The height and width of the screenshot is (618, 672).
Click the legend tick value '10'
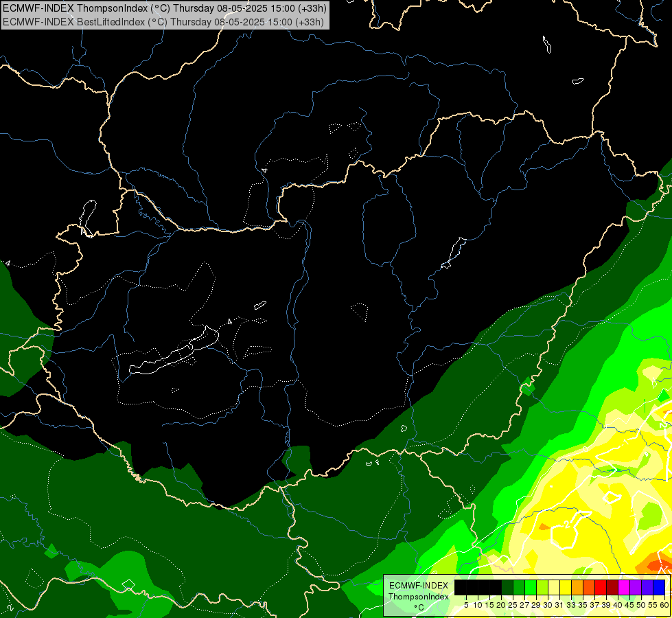478,605
